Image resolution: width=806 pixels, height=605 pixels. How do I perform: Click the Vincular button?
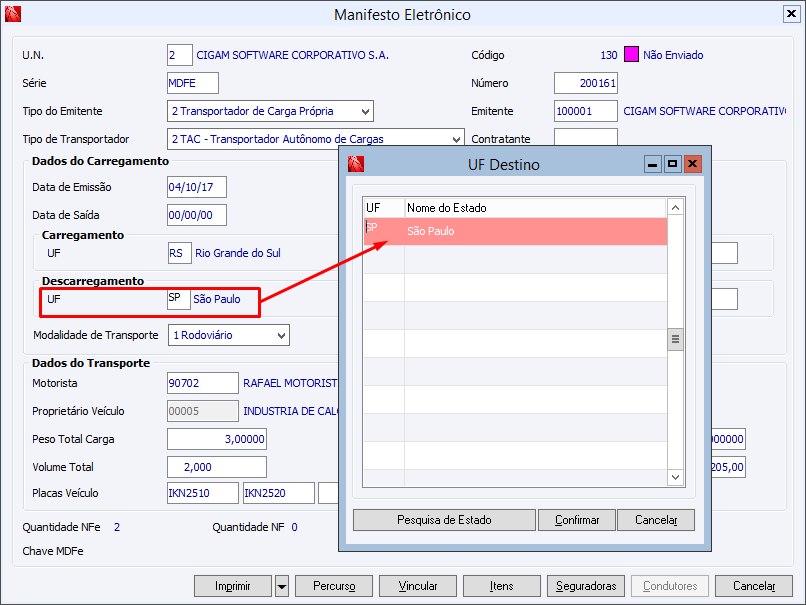418,586
